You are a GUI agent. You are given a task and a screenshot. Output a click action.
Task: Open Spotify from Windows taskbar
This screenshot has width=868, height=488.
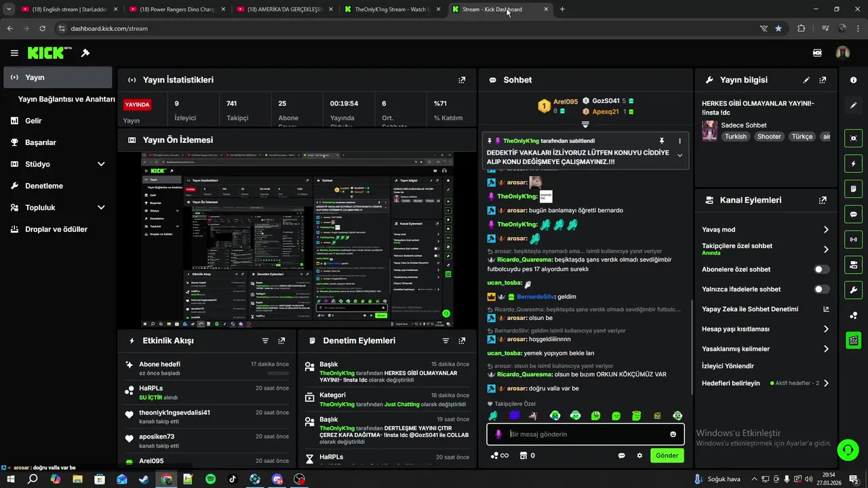click(x=210, y=479)
